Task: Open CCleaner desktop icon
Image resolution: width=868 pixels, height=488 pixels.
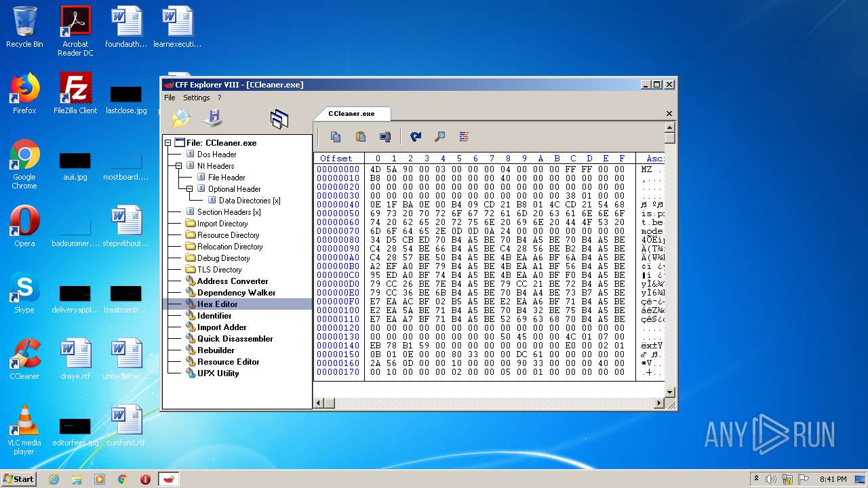Action: (24, 359)
